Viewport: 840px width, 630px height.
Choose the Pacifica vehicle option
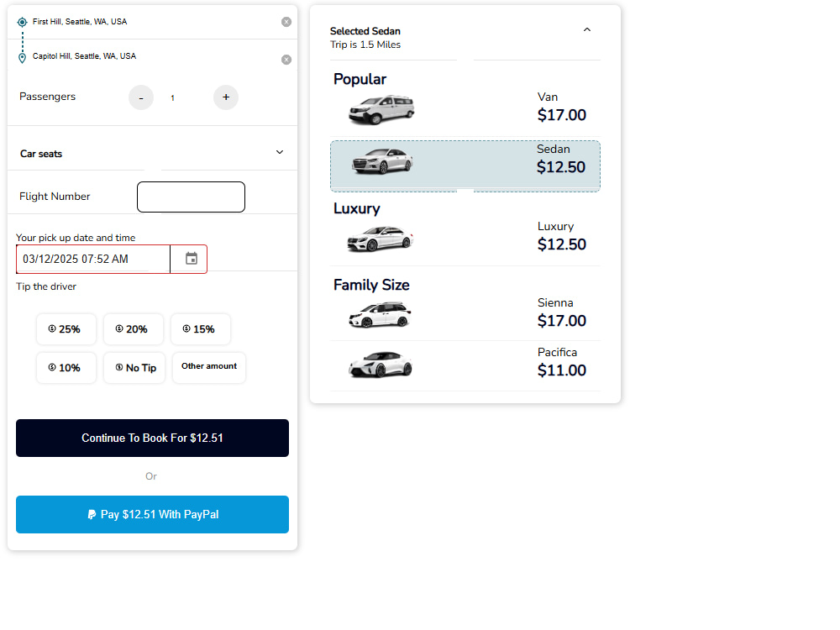click(x=465, y=365)
